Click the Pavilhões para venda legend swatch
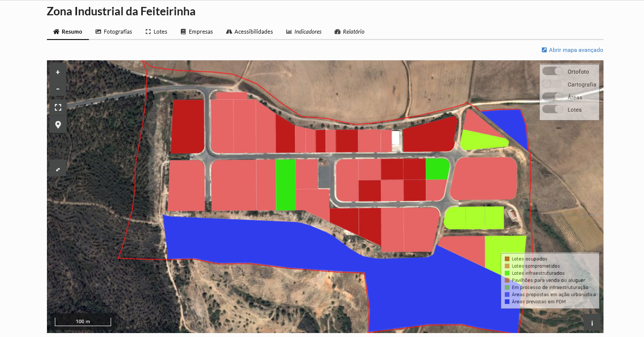This screenshot has height=337, width=644. point(507,280)
